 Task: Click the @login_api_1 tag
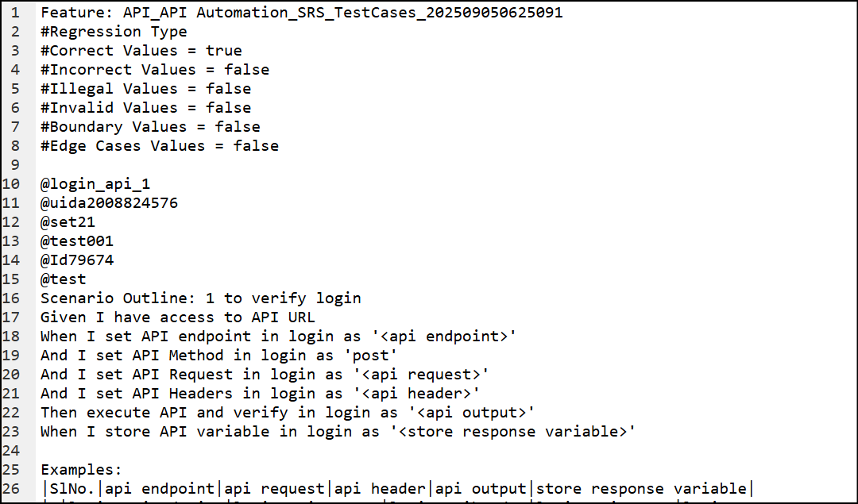pos(95,184)
